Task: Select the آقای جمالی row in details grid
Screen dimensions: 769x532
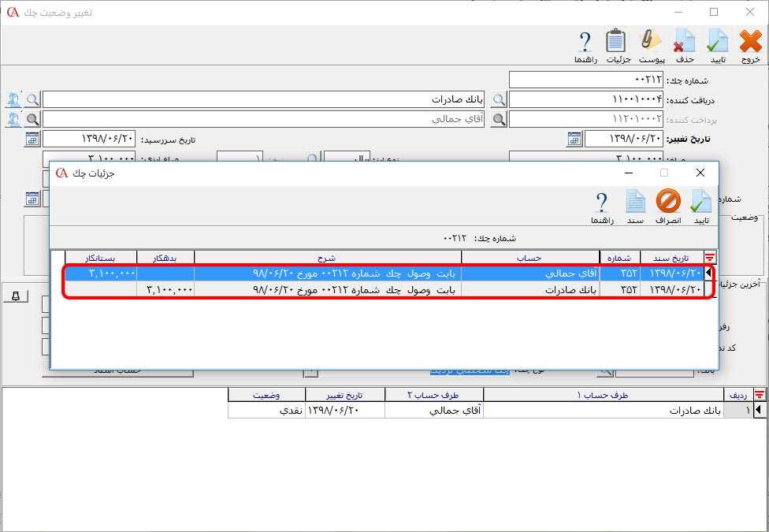Action: click(x=504, y=273)
